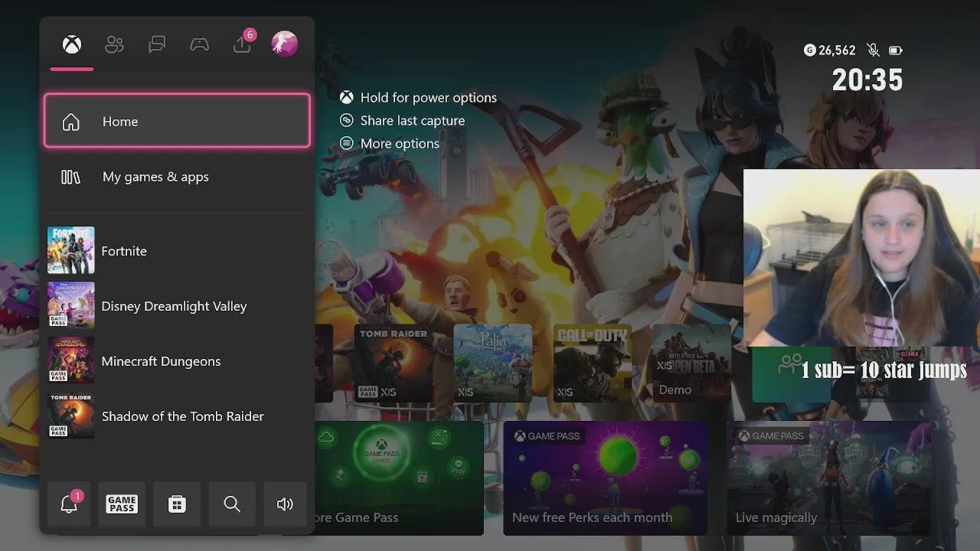Open Shadow of the Tomb Raider entry
Viewport: 980px width, 551px height.
(x=177, y=416)
